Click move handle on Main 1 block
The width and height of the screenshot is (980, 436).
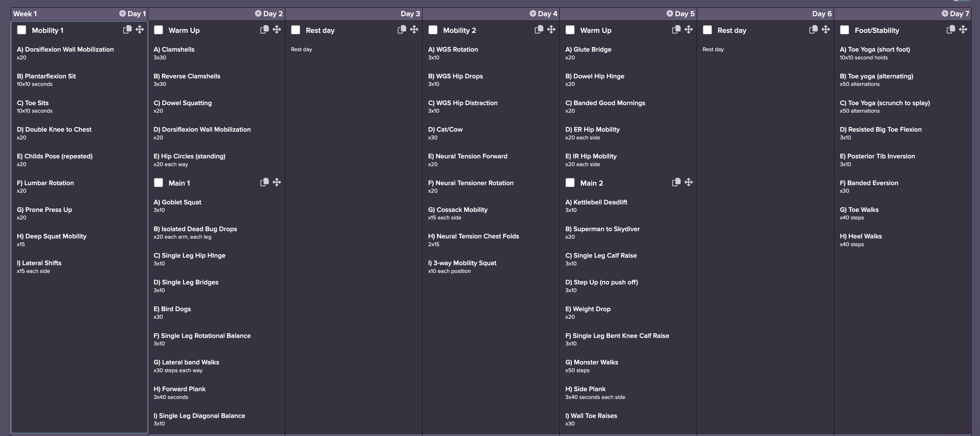(x=277, y=182)
